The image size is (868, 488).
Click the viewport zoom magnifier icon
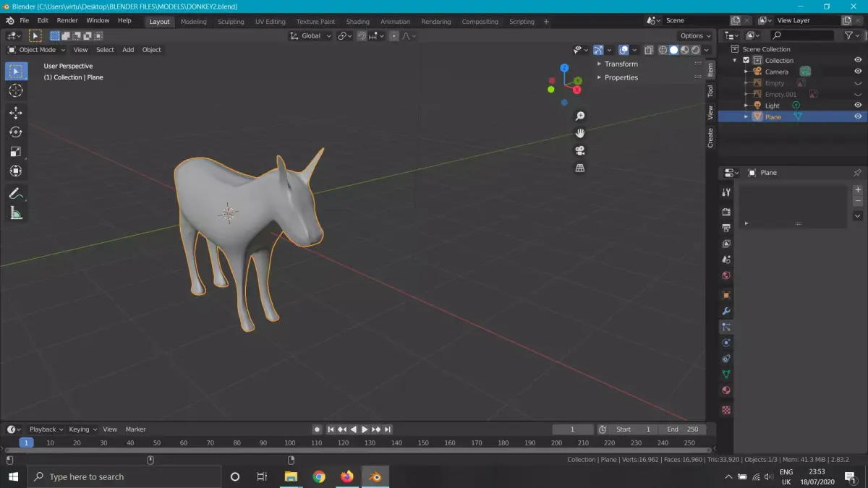[580, 116]
